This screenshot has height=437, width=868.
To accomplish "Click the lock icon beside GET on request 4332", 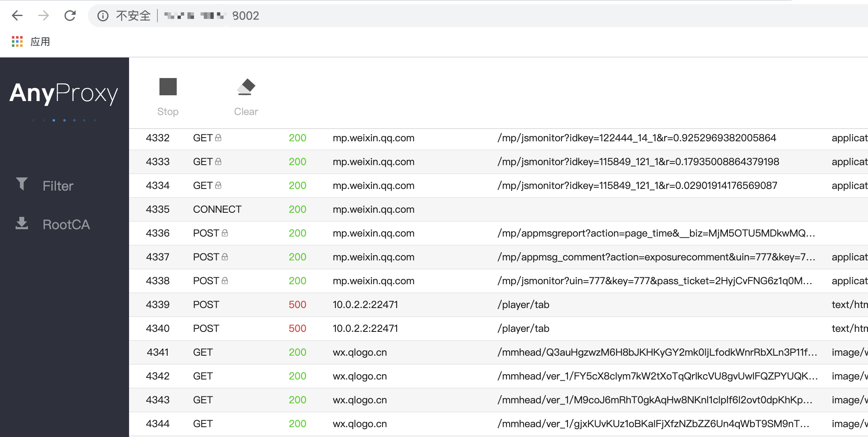I will coord(219,137).
